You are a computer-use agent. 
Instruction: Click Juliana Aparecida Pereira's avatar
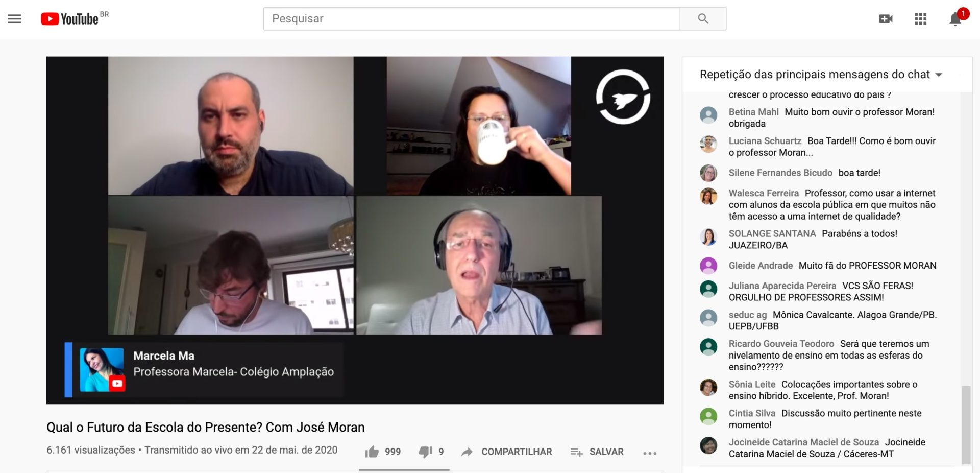708,289
